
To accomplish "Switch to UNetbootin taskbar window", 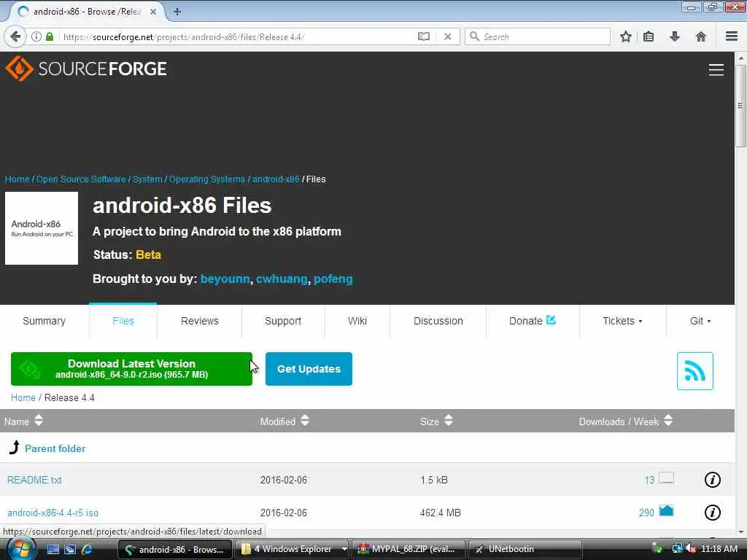I will click(x=525, y=549).
